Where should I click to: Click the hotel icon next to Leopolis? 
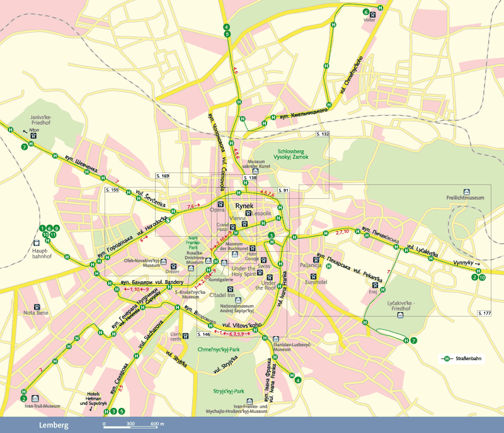tap(248, 213)
